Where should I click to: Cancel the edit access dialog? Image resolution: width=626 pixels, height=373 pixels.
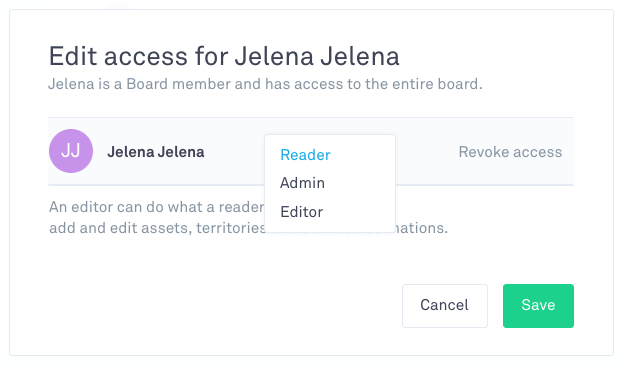tap(445, 306)
